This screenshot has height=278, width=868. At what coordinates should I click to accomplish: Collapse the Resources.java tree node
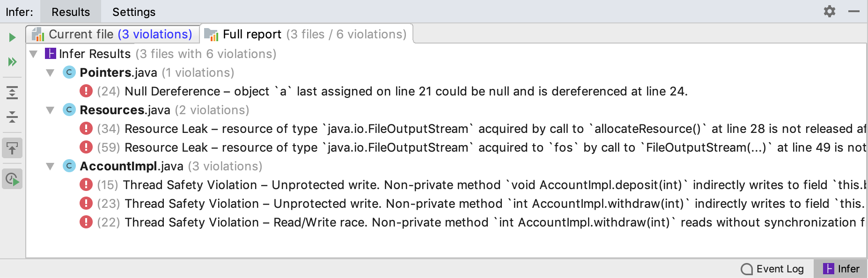point(50,110)
